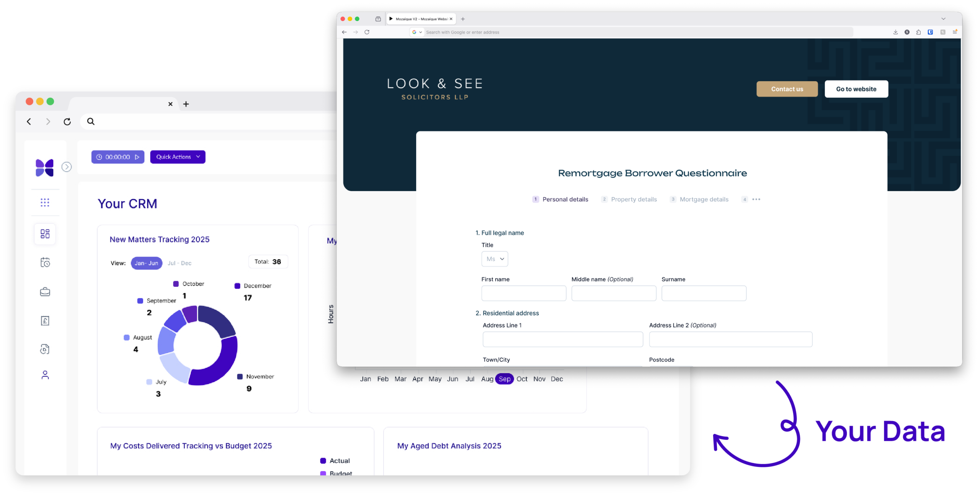This screenshot has height=496, width=980.
Task: Start the 00:00:00 timer
Action: [x=137, y=157]
